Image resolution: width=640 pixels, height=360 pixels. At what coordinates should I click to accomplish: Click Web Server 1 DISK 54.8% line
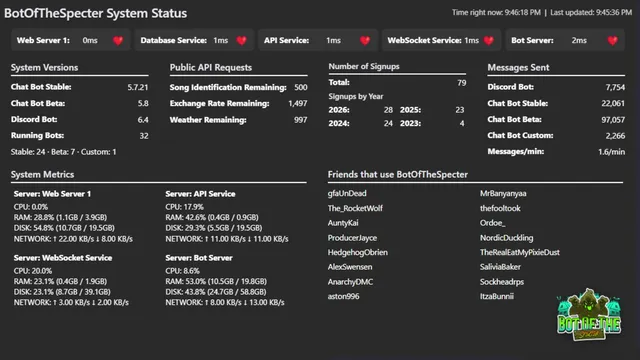pyautogui.click(x=64, y=228)
